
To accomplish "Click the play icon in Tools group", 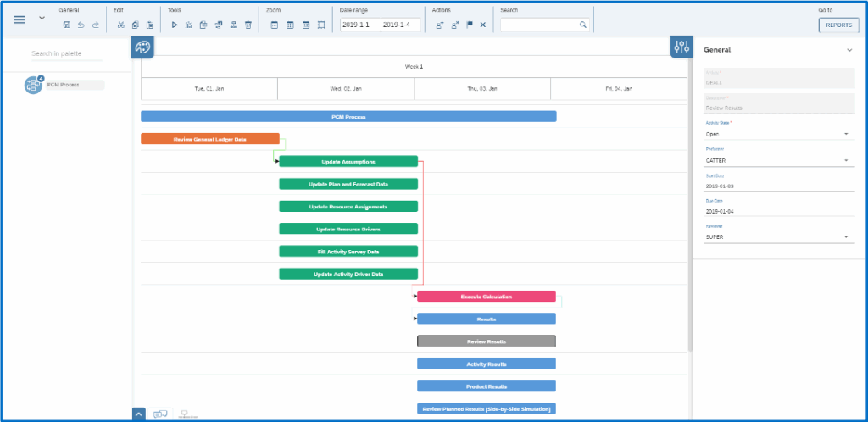I will 175,25.
